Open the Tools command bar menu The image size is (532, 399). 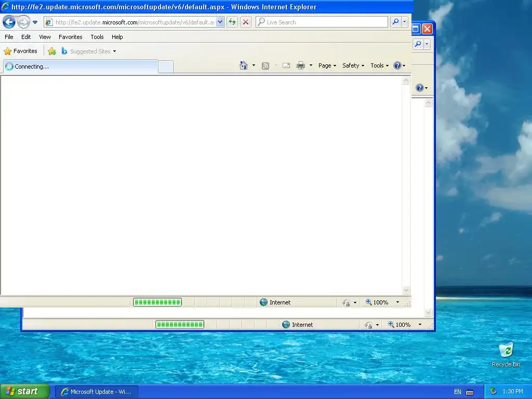[x=379, y=65]
